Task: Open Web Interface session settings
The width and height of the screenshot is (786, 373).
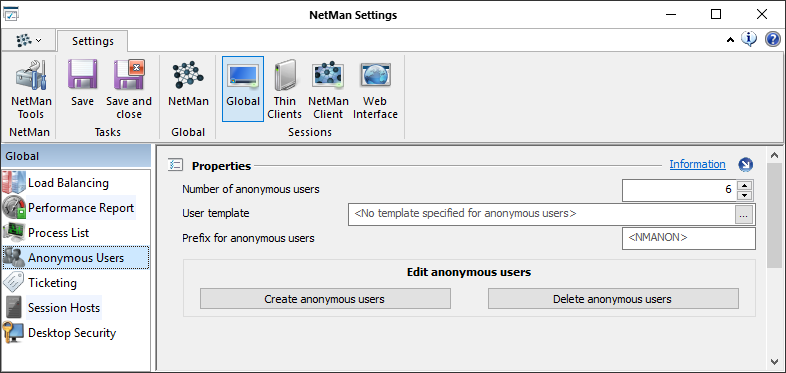Action: click(375, 90)
